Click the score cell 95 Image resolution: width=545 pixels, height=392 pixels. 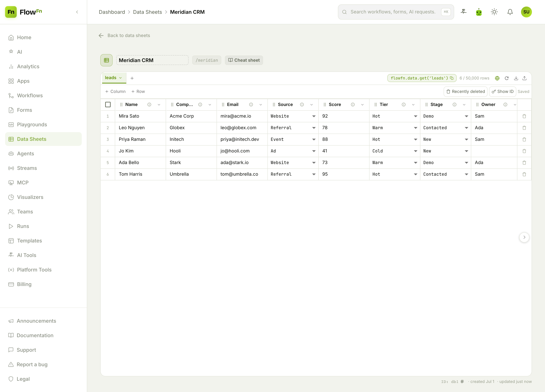pyautogui.click(x=344, y=174)
